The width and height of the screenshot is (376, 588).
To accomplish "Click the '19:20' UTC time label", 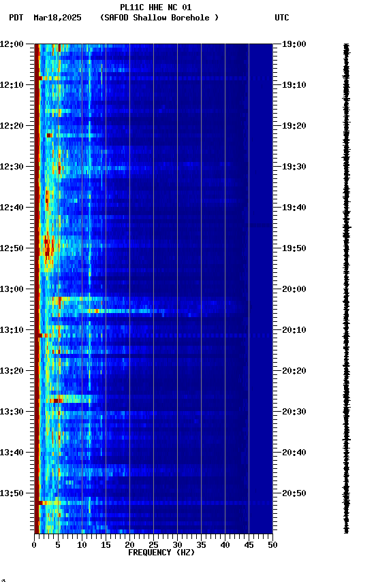I will point(294,126).
